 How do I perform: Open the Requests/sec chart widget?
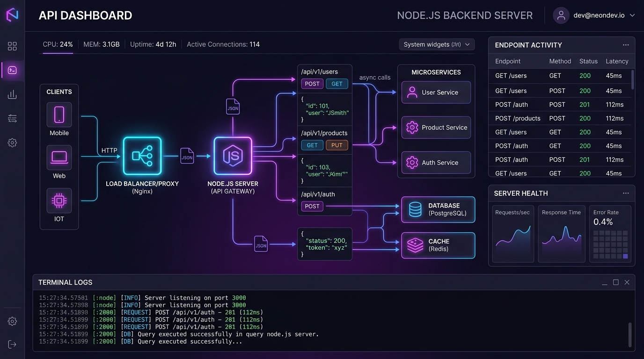[x=513, y=234]
